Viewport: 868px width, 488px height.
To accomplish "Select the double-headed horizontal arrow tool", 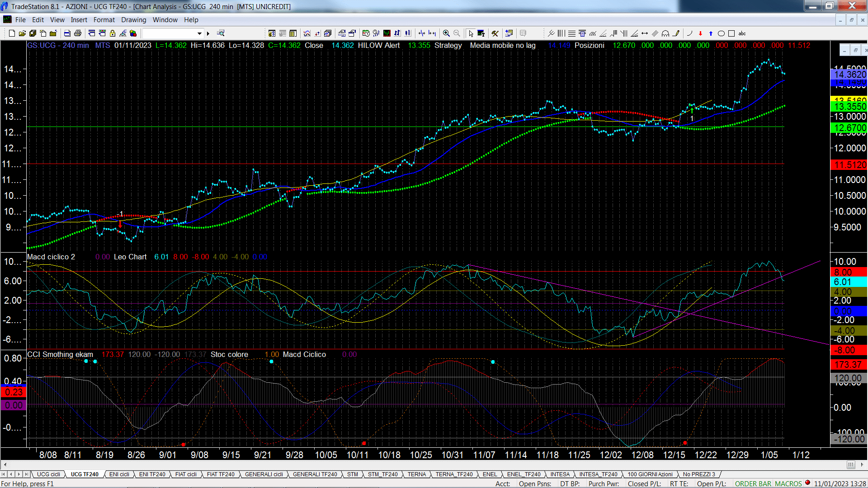I will click(645, 33).
